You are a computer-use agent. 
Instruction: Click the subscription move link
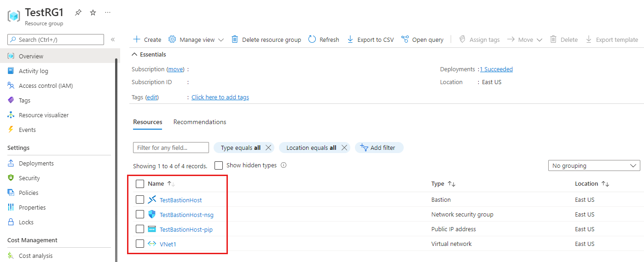(x=175, y=69)
